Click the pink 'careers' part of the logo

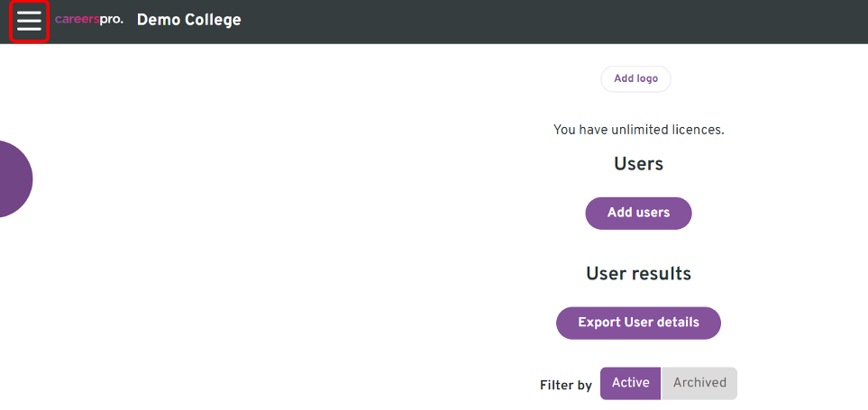[77, 20]
